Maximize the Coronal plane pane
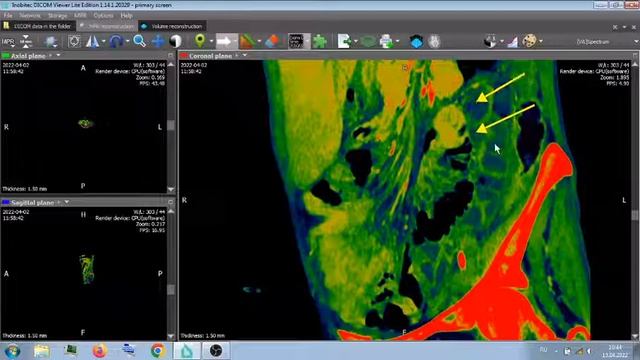Viewport: 640px width, 360px height. pyautogui.click(x=636, y=55)
